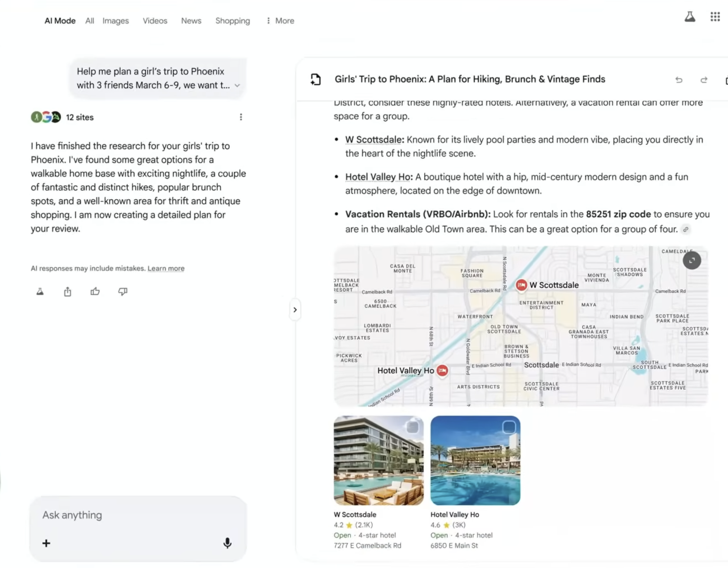Viewport: 728px width, 568px height.
Task: Expand the truncated girls' trip question
Action: pyautogui.click(x=237, y=85)
